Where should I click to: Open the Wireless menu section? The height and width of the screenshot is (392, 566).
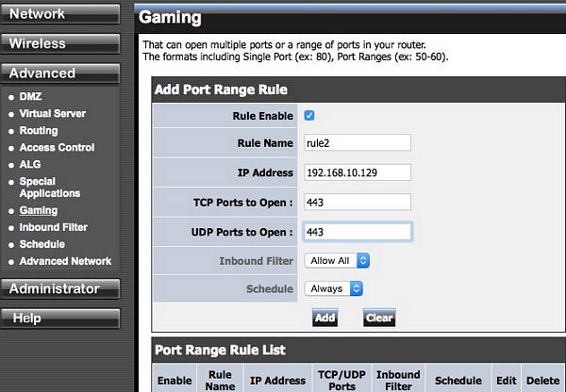tap(60, 43)
